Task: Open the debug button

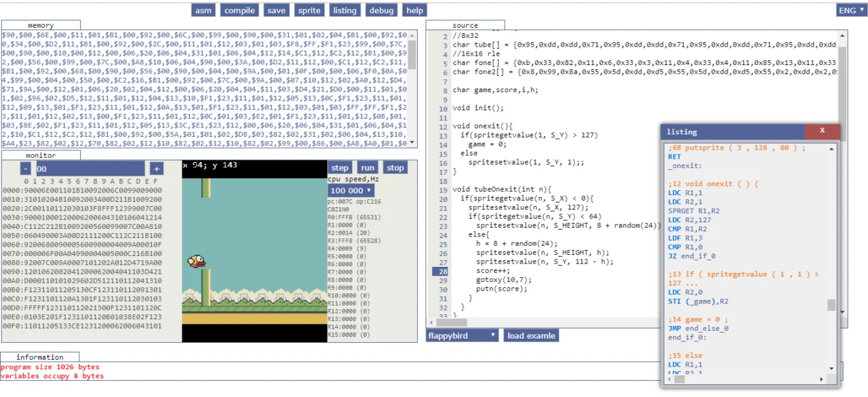Action: (381, 10)
